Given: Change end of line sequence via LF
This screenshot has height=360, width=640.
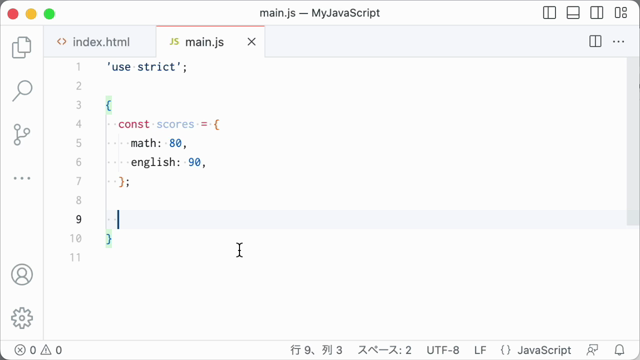Looking at the screenshot, I should pyautogui.click(x=480, y=350).
